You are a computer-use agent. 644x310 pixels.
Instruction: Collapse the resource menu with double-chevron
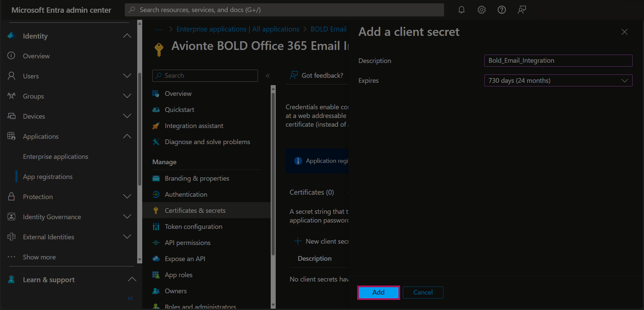[x=268, y=76]
